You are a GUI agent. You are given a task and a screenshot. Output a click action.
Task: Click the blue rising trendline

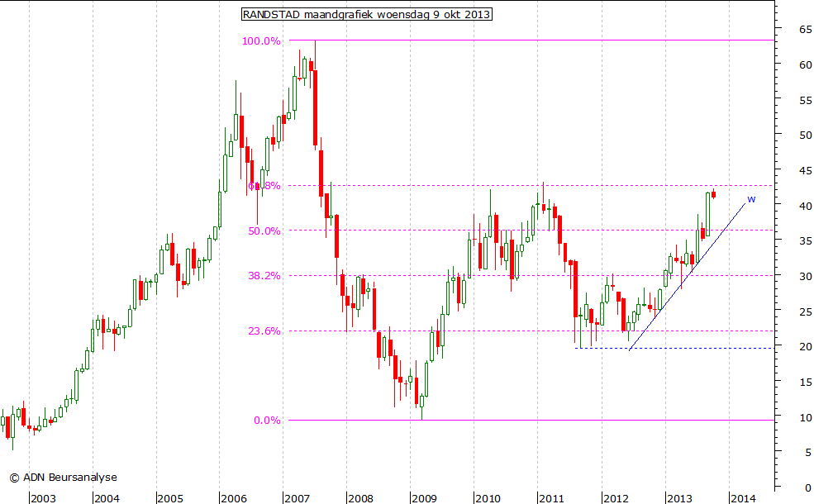pyautogui.click(x=687, y=277)
